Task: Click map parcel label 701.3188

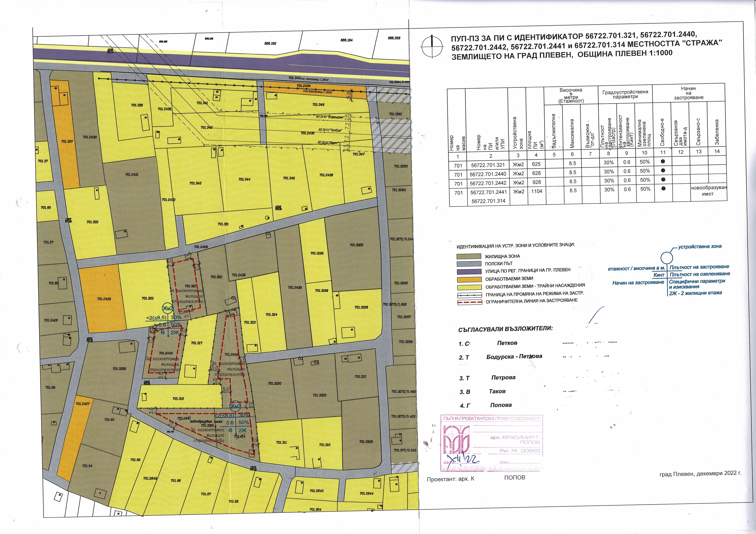Action: (317, 253)
